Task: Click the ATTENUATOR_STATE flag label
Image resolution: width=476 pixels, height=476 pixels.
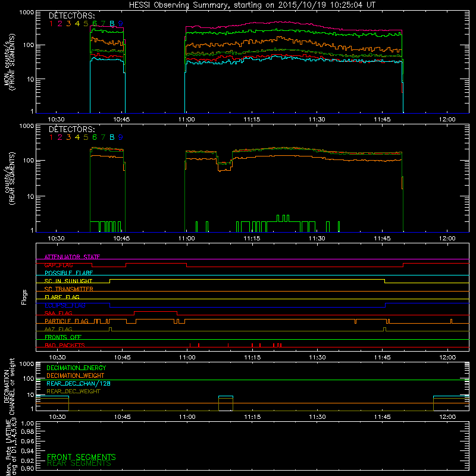Action: pyautogui.click(x=72, y=257)
